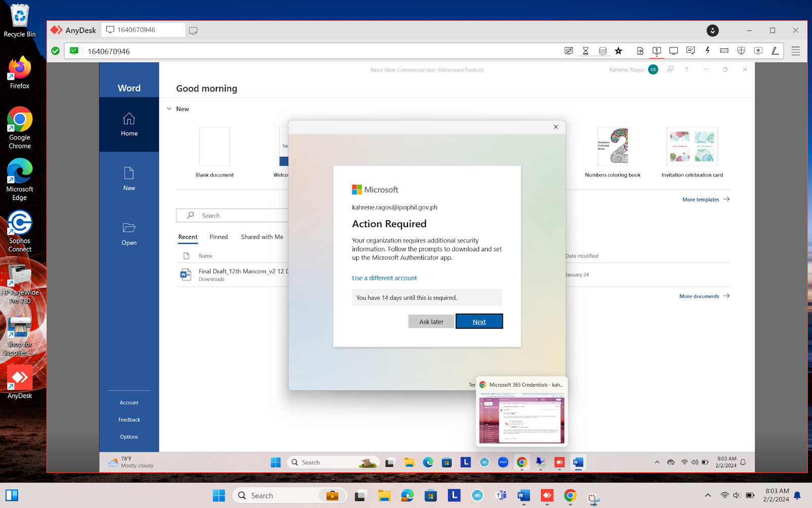Screen dimensions: 812x508
Task: Collapse the New templates section chevron
Action: click(x=169, y=109)
